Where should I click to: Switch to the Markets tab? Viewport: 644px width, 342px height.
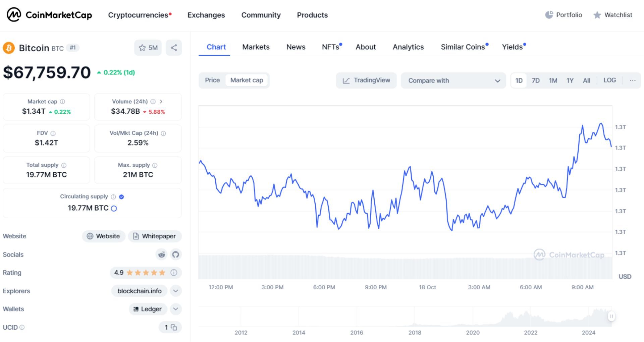256,47
